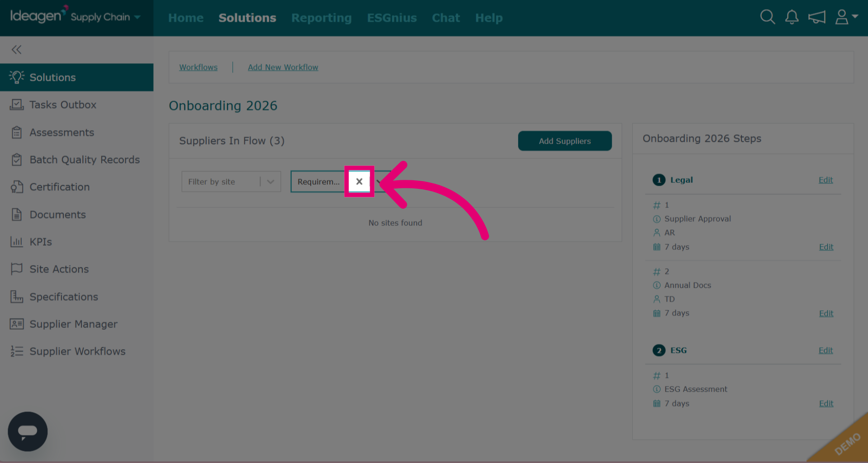The height and width of the screenshot is (463, 868).
Task: Open the Solutions top menu
Action: 247,18
